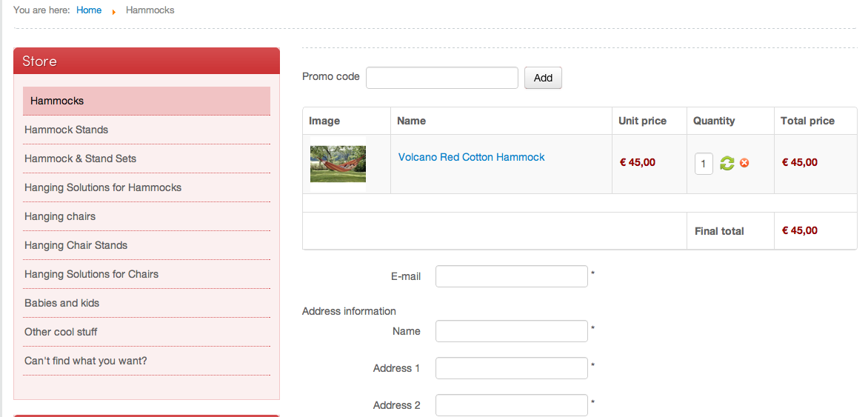This screenshot has height=417, width=868.
Task: Click the hammock product thumbnail image
Action: point(338,164)
